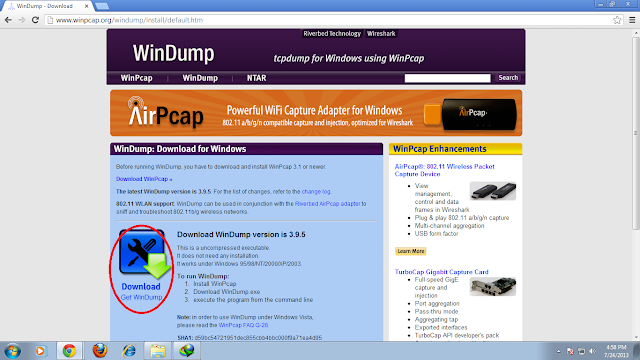This screenshot has width=640, height=360.
Task: Click the taskbar clock
Action: (x=616, y=351)
